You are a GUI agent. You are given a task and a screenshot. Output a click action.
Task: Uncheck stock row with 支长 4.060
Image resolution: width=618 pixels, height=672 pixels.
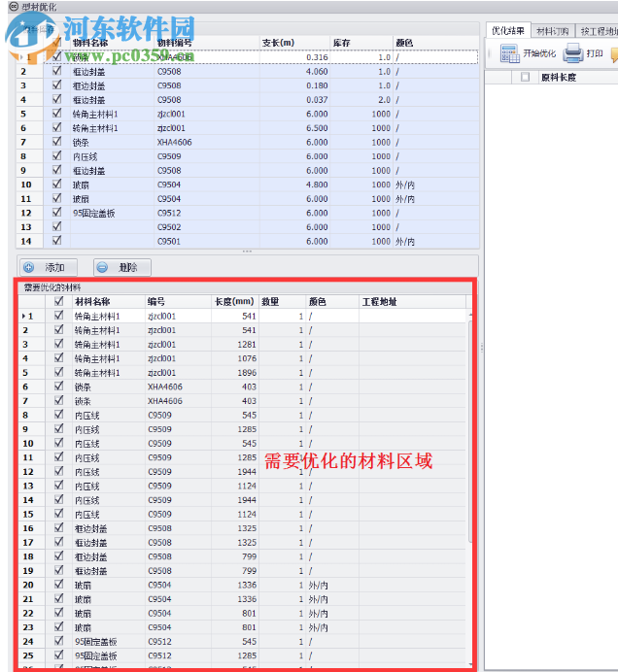tap(56, 71)
